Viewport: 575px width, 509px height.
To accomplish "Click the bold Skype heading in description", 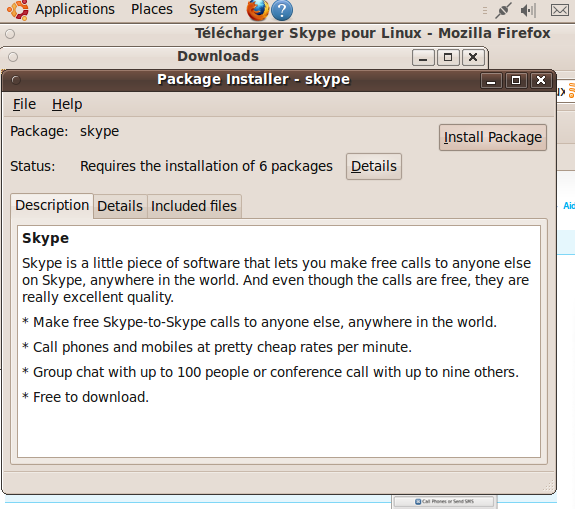I will click(45, 238).
